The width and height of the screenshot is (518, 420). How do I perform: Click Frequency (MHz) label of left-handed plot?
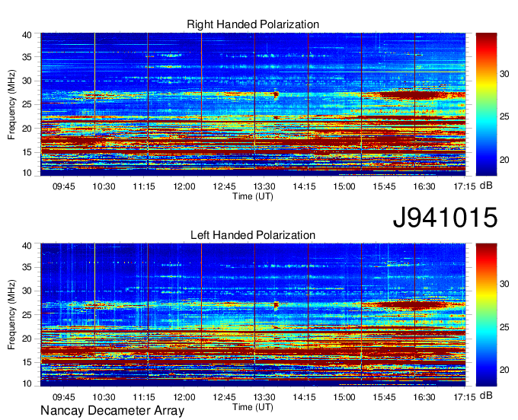click(x=11, y=315)
